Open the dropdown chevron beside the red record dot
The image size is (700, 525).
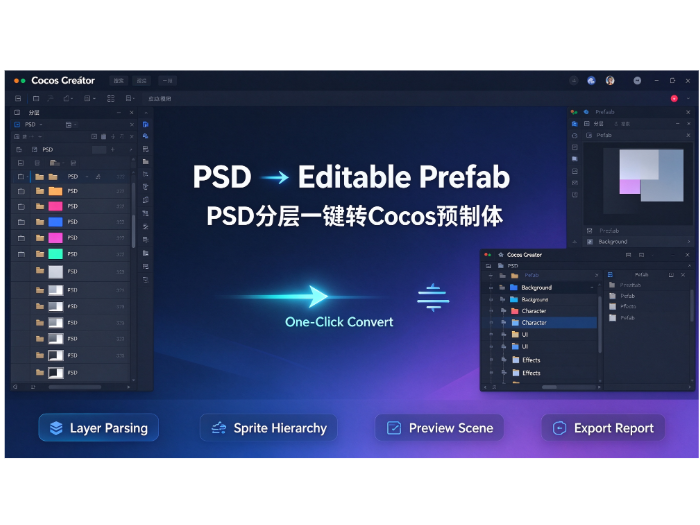(688, 98)
